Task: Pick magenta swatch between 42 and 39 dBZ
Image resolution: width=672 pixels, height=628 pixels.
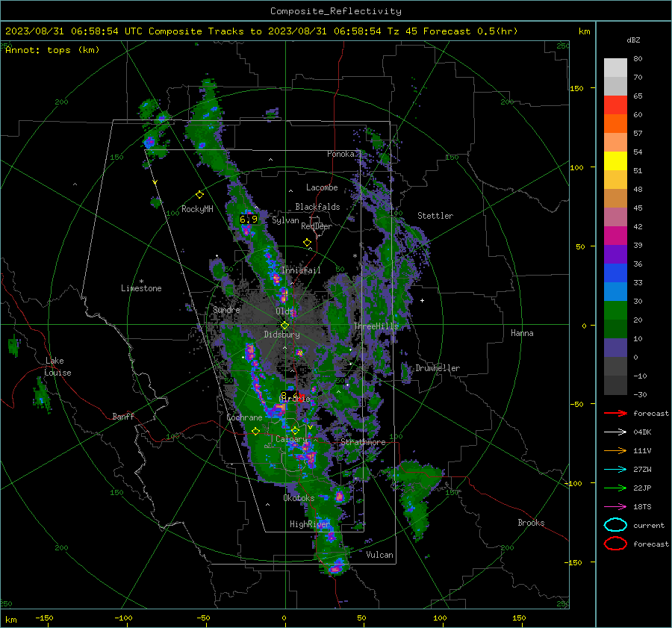Action: click(615, 236)
